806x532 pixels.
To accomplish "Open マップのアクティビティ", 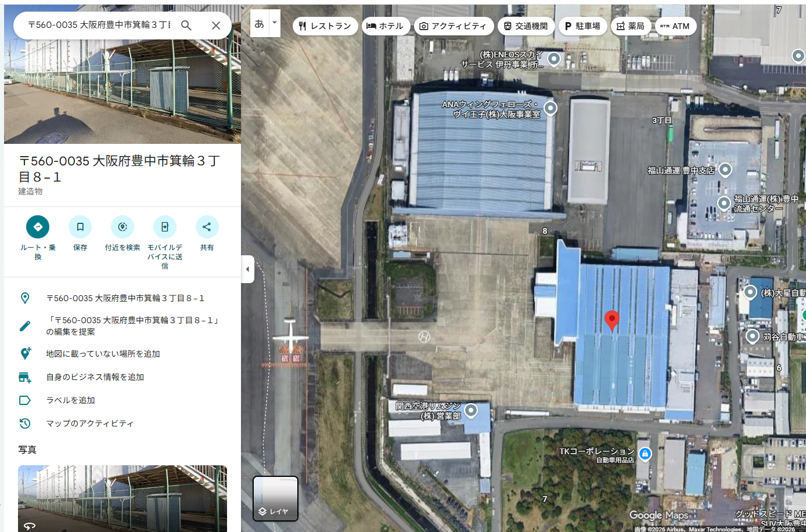I will click(x=123, y=424).
